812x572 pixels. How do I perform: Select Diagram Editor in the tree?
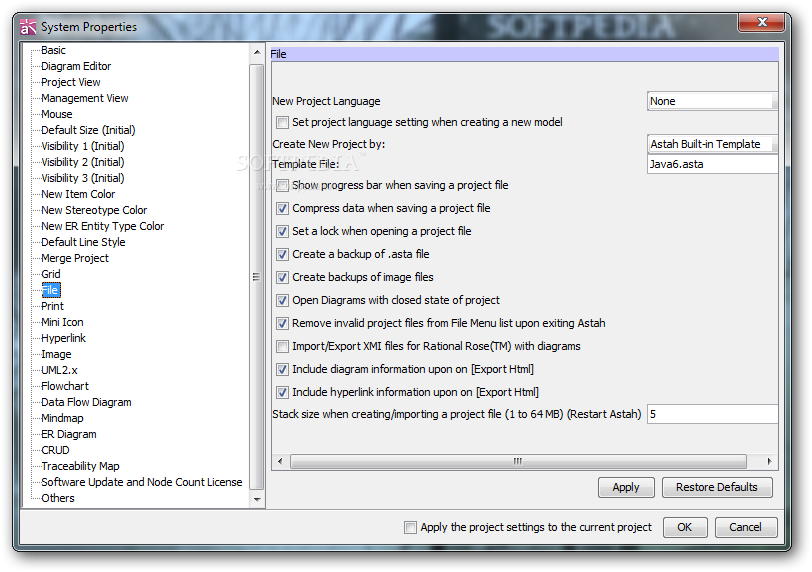tap(76, 66)
